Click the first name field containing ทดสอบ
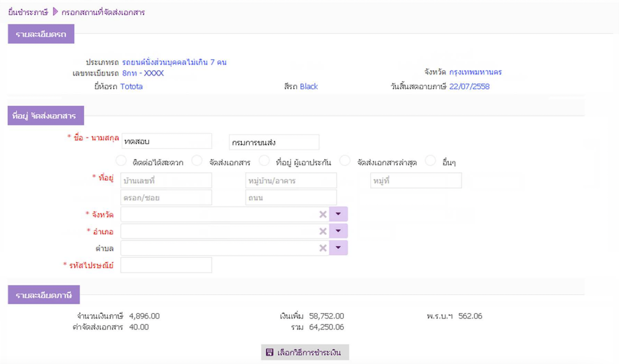 click(x=167, y=141)
